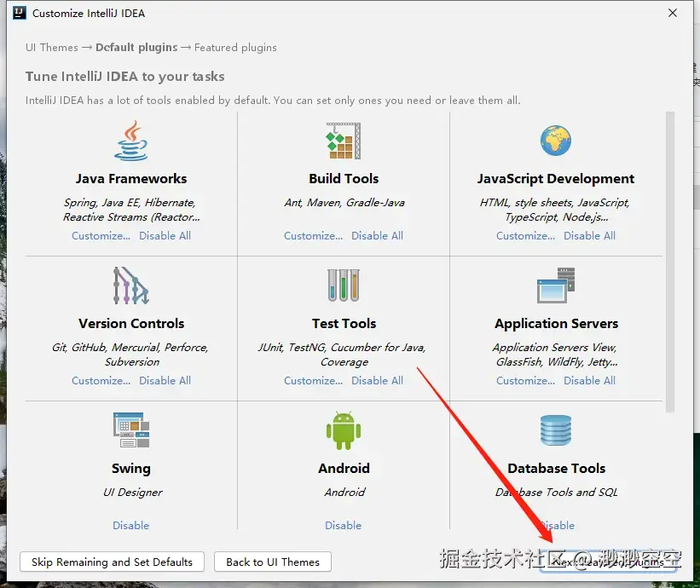Close the Customize IntelliJ IDEA dialog
700x588 pixels.
click(673, 13)
